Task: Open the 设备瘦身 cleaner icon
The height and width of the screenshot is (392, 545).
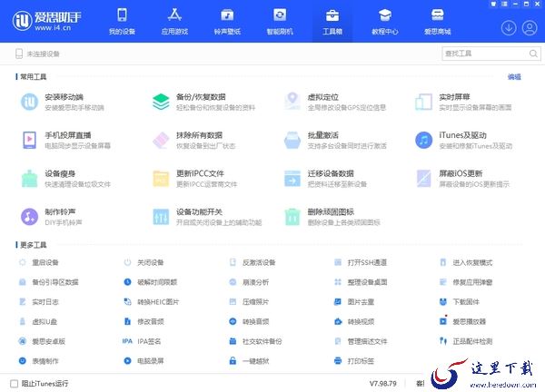Action: pyautogui.click(x=29, y=179)
